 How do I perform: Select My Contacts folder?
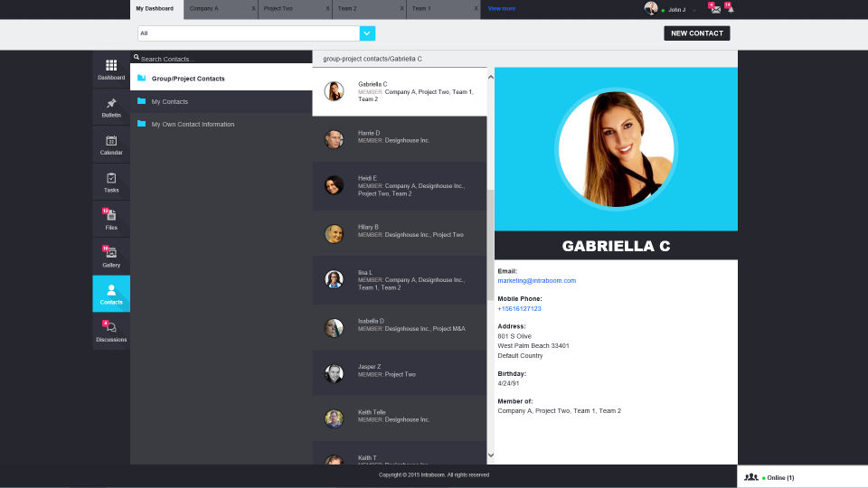pyautogui.click(x=221, y=101)
